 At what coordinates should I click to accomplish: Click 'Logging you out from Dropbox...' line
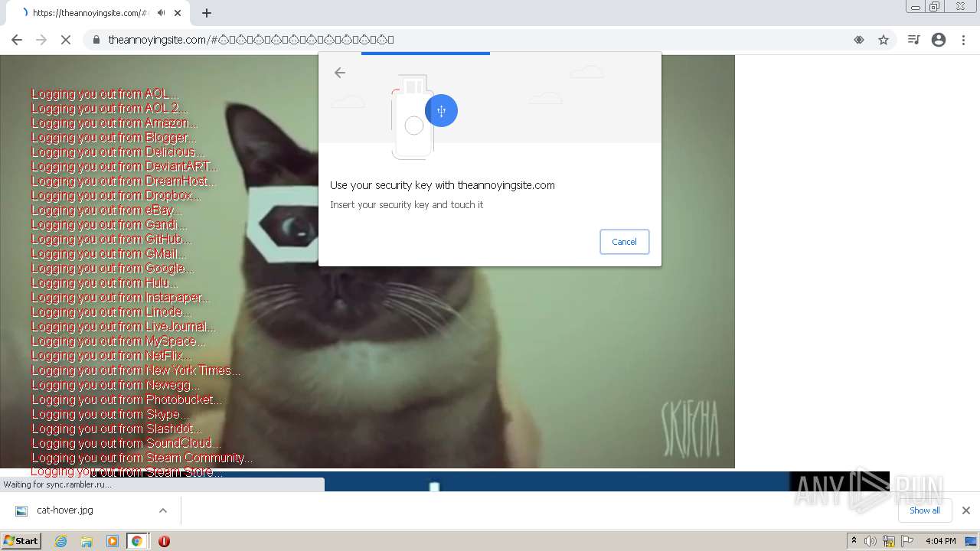116,196
